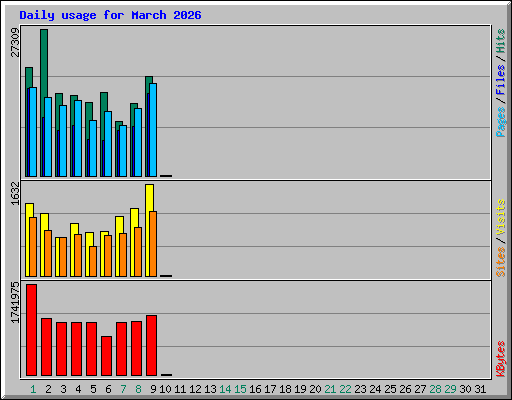Viewport: 512px width, 400px height.
Task: Click the 27309 hits axis value
Action: 15,42
